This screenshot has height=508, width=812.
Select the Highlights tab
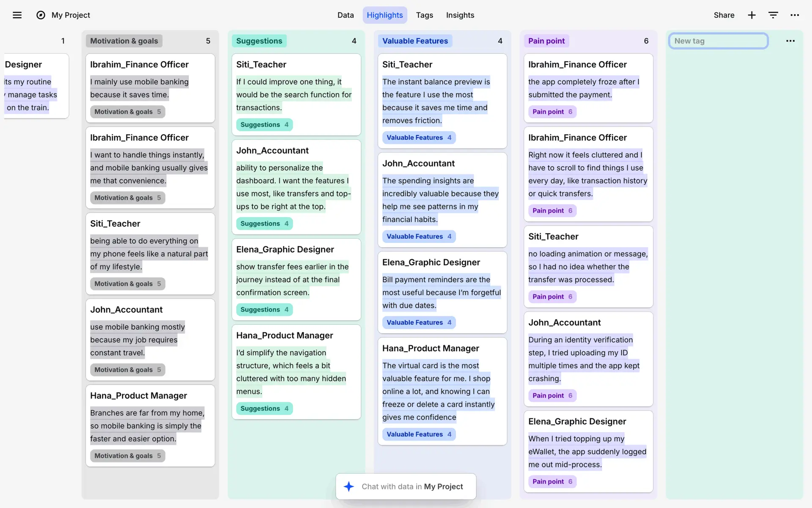(384, 15)
